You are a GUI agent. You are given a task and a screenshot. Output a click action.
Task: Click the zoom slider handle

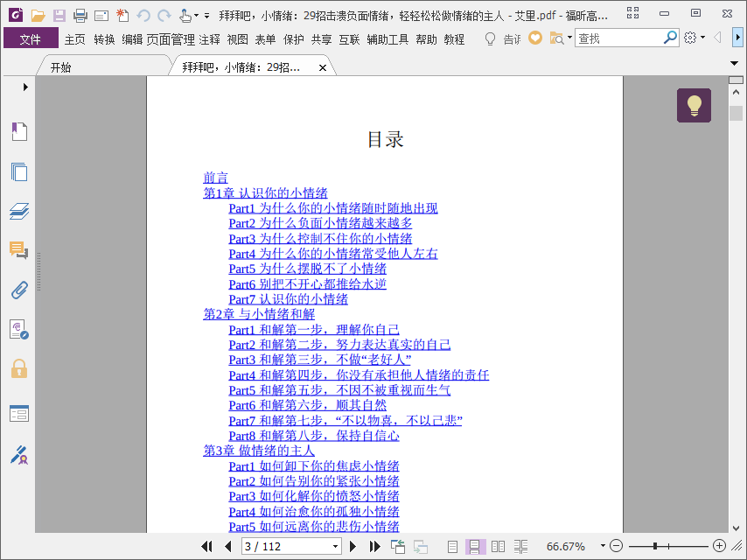[x=655, y=546]
